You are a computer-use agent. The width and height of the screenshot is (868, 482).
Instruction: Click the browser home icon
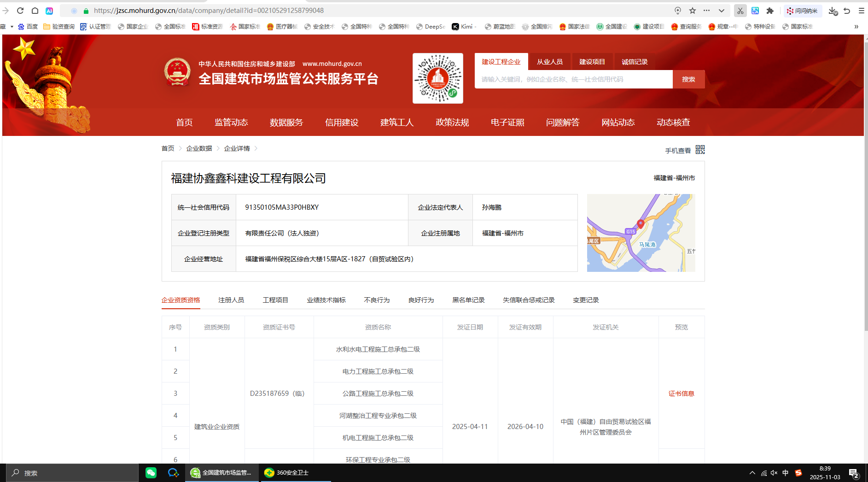pos(35,11)
